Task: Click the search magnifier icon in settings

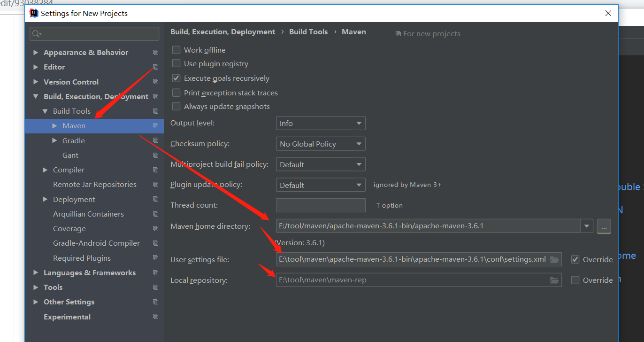Action: tap(36, 34)
